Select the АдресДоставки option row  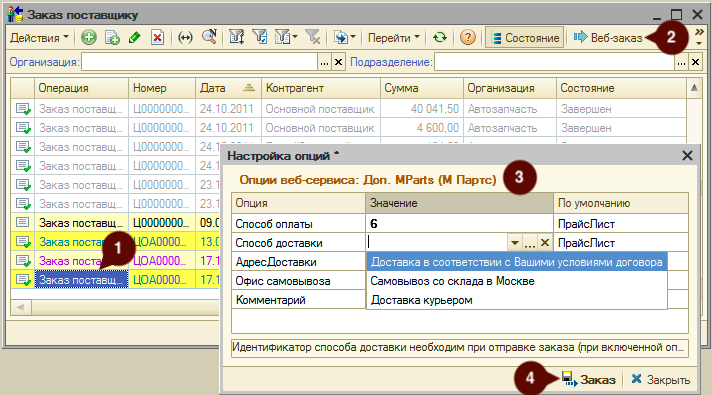coord(298,262)
